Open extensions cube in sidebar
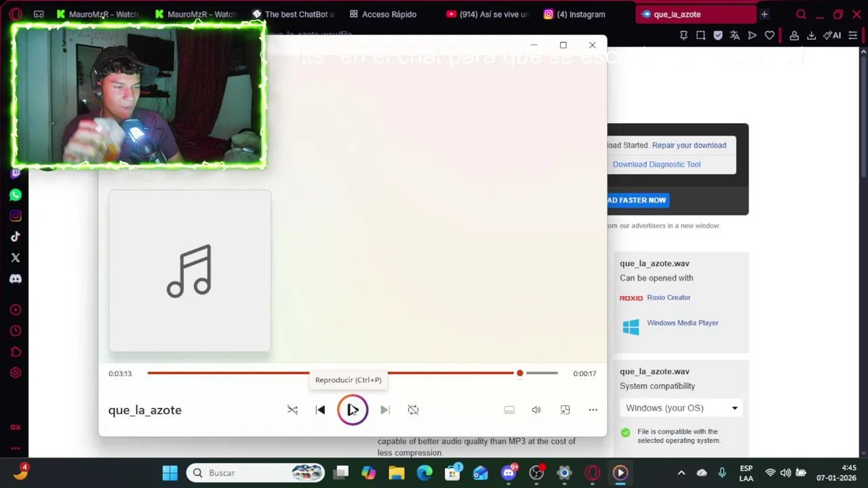Screen dimensions: 868x488 [16, 352]
